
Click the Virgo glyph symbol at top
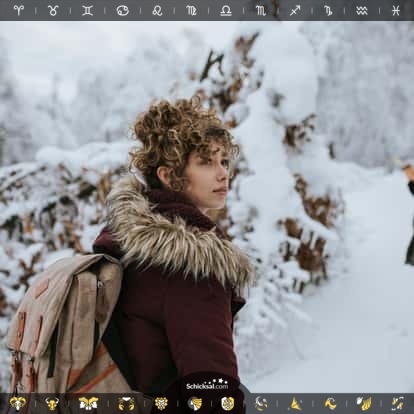[x=191, y=11]
